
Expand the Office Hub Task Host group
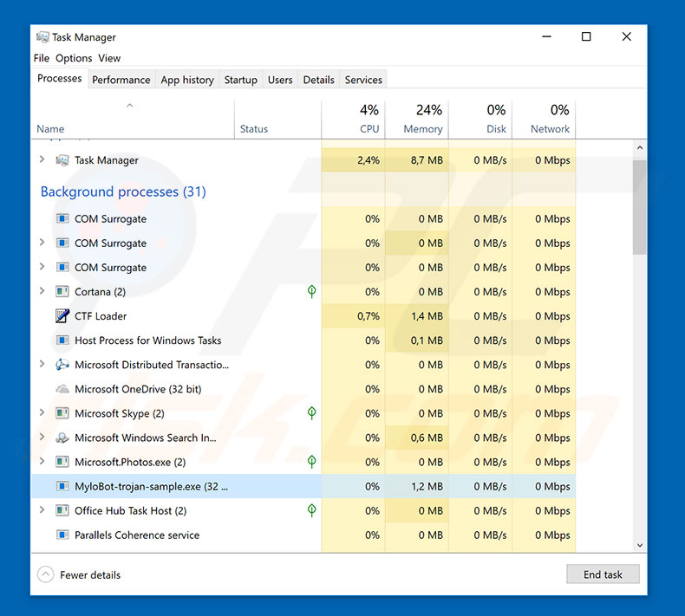coord(42,509)
